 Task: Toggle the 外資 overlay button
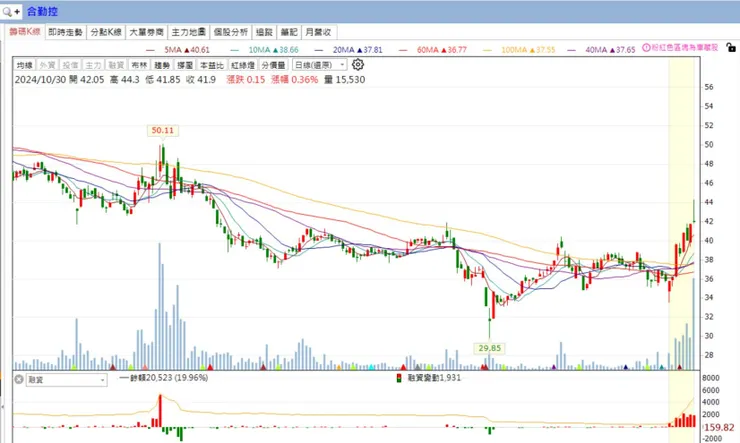(x=47, y=65)
